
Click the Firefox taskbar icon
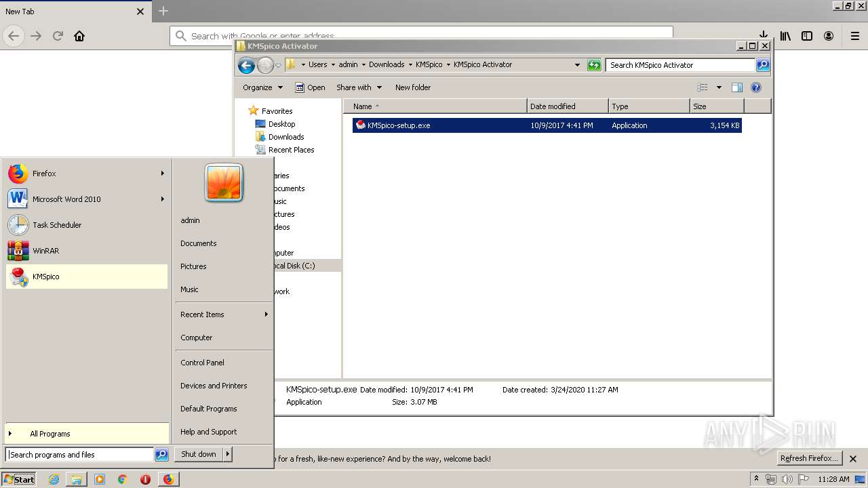click(168, 479)
